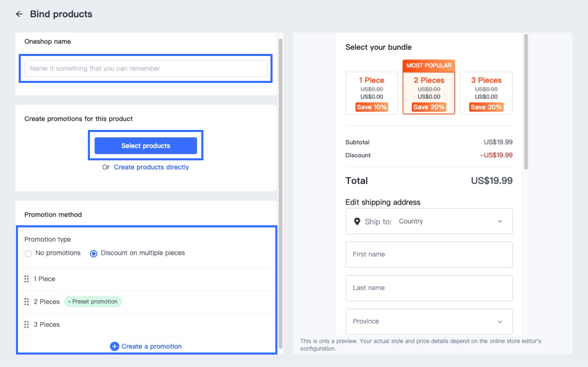588x367 pixels.
Task: Open the Create products directly link
Action: coord(151,167)
